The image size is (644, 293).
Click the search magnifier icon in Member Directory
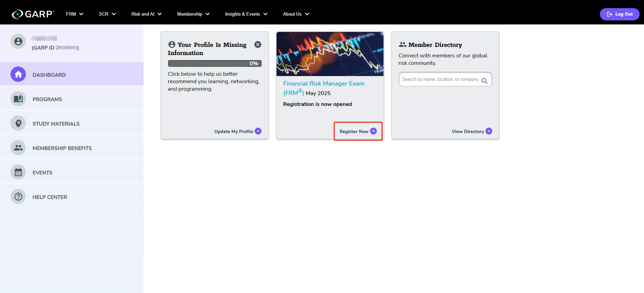485,81
